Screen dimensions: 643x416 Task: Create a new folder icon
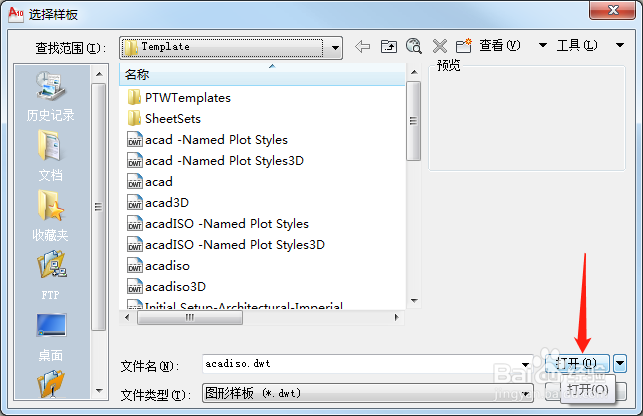pyautogui.click(x=464, y=46)
